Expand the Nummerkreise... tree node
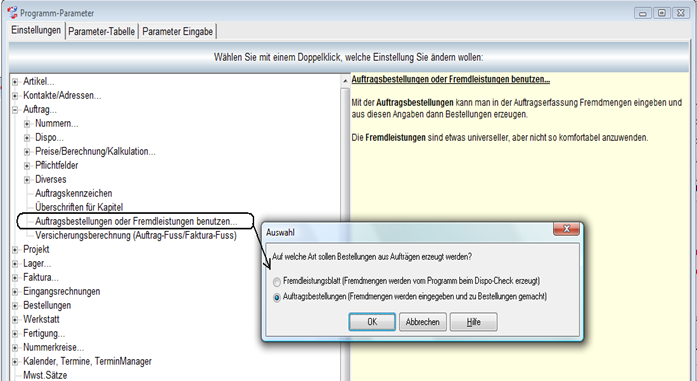Image resolution: width=697 pixels, height=381 pixels. 15,348
